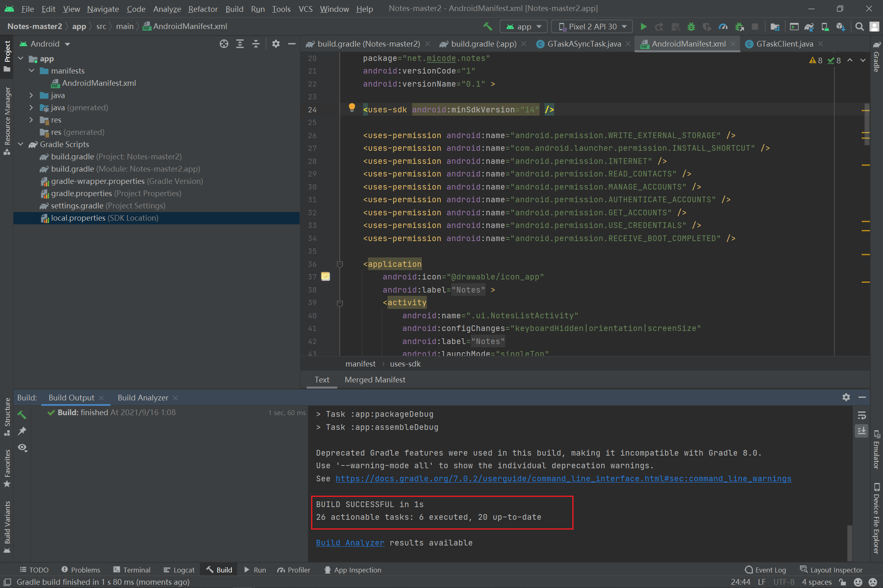The height and width of the screenshot is (588, 883).
Task: Click the uses-sdk breadcrumb
Action: (x=405, y=364)
